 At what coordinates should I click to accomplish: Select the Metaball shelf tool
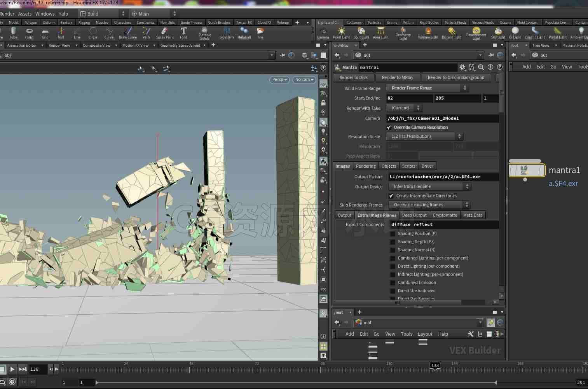click(x=244, y=33)
